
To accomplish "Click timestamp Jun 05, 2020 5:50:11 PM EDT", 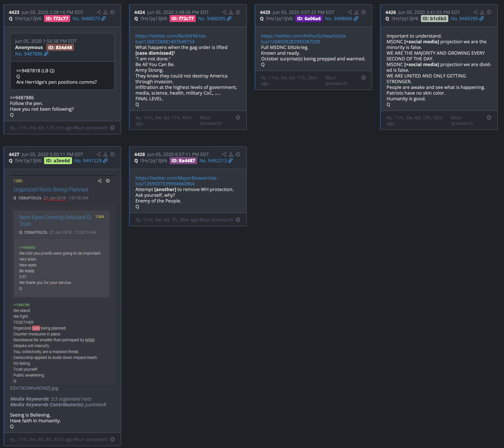I will click(52, 154).
